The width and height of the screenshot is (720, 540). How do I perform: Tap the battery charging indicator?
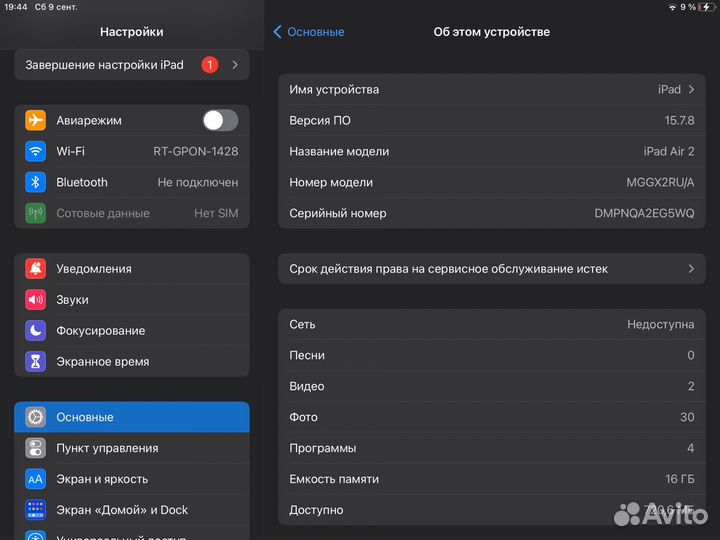pyautogui.click(x=706, y=7)
